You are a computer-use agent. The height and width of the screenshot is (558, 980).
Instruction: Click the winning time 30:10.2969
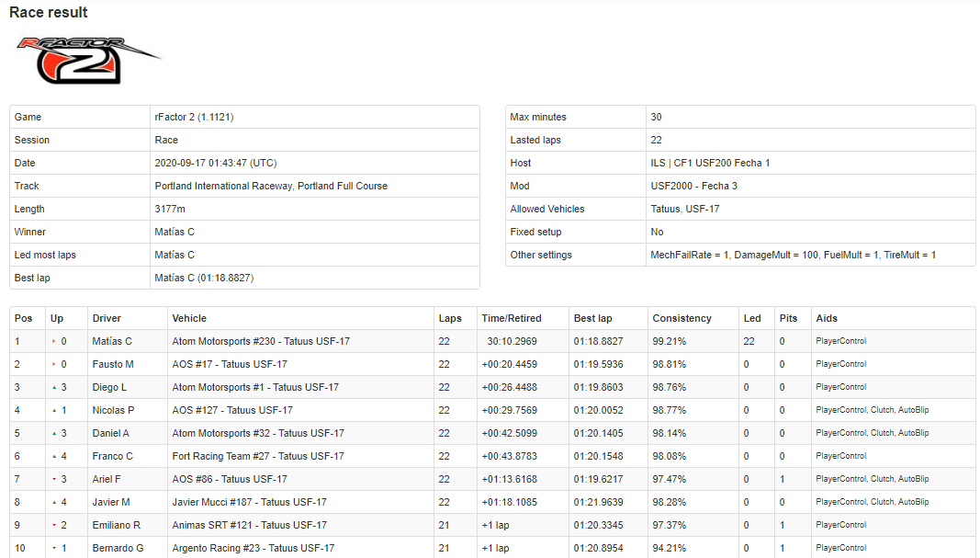pyautogui.click(x=512, y=342)
